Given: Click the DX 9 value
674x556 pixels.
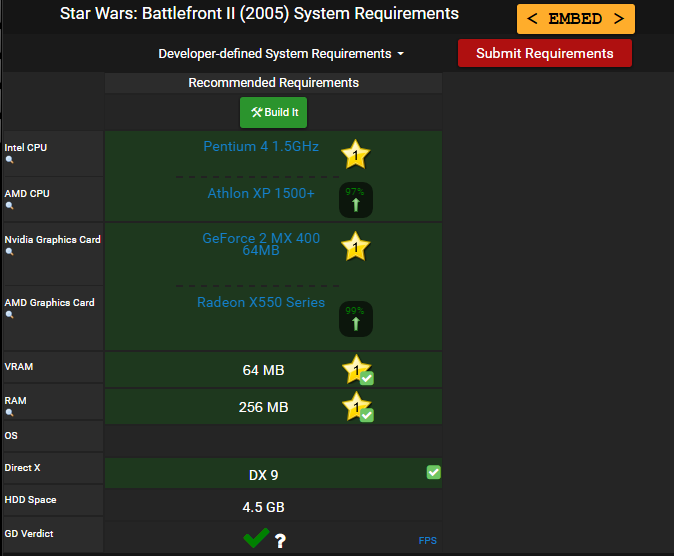Looking at the screenshot, I should [263, 475].
